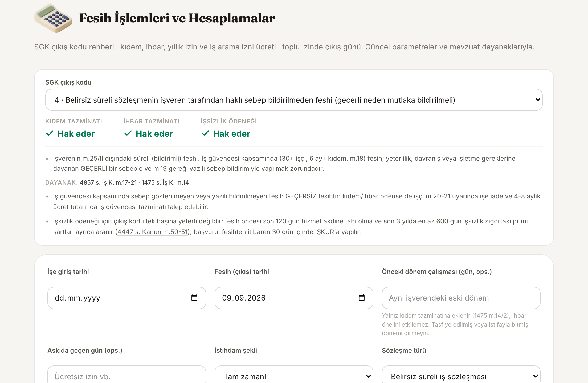588x383 pixels.
Task: Click the İŞSİZLİK ÖDENEĞİ caption
Action: point(229,121)
